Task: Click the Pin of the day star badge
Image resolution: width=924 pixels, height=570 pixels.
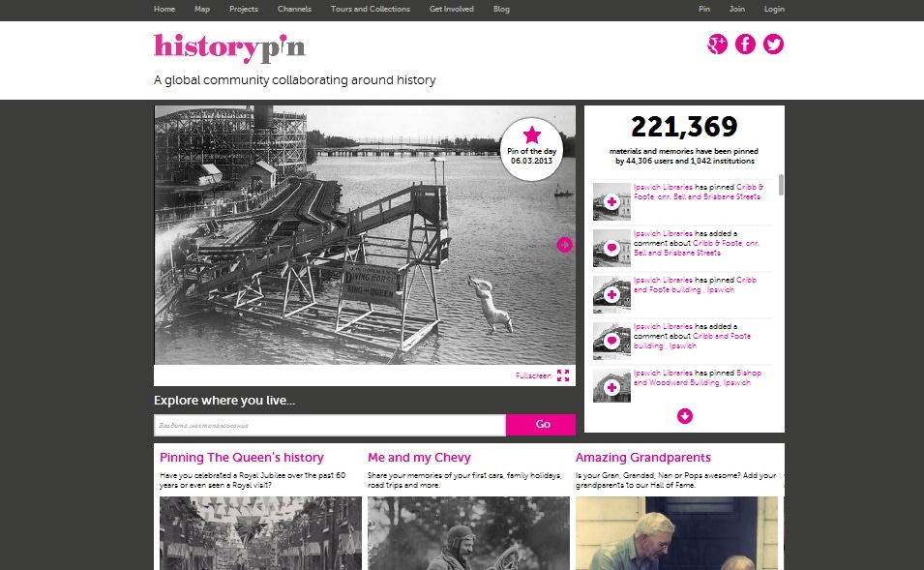Action: coord(531,149)
